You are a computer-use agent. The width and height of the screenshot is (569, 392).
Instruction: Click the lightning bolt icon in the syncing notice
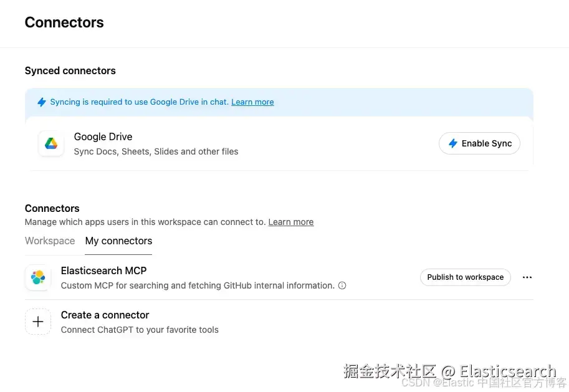(x=42, y=102)
